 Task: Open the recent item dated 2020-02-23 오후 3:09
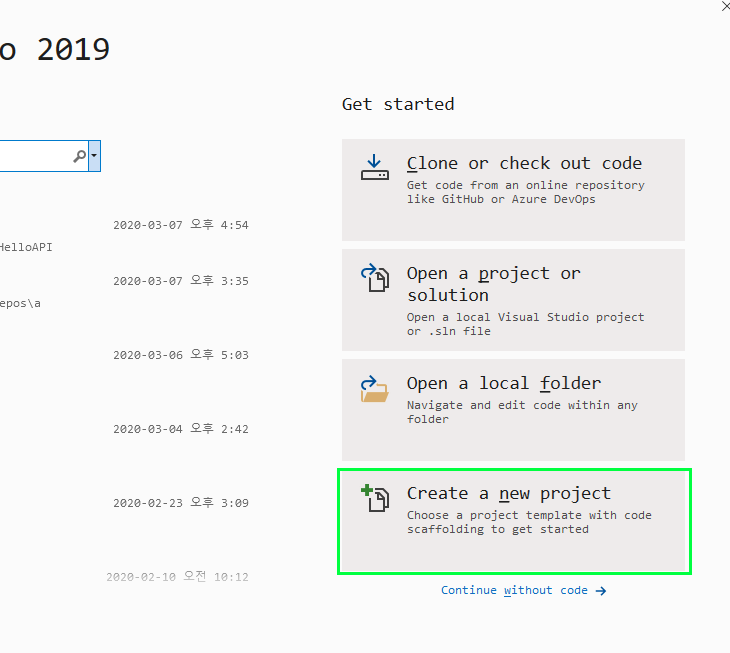[181, 503]
